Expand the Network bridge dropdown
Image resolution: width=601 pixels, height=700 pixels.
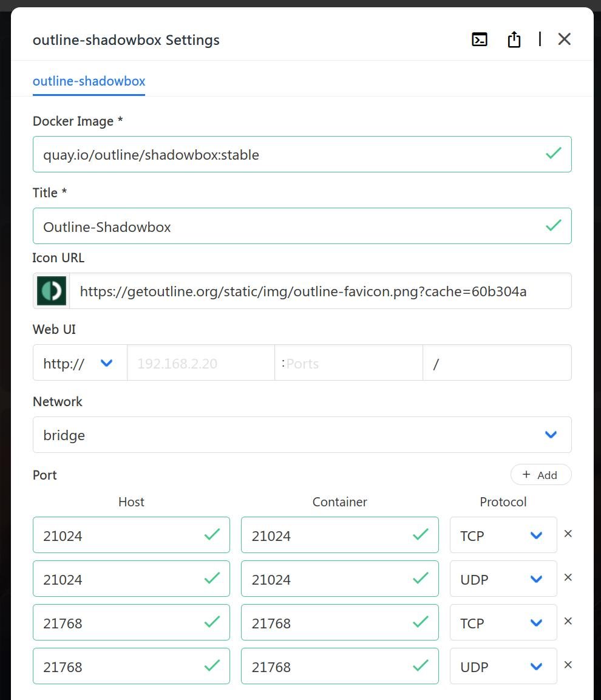coord(302,435)
